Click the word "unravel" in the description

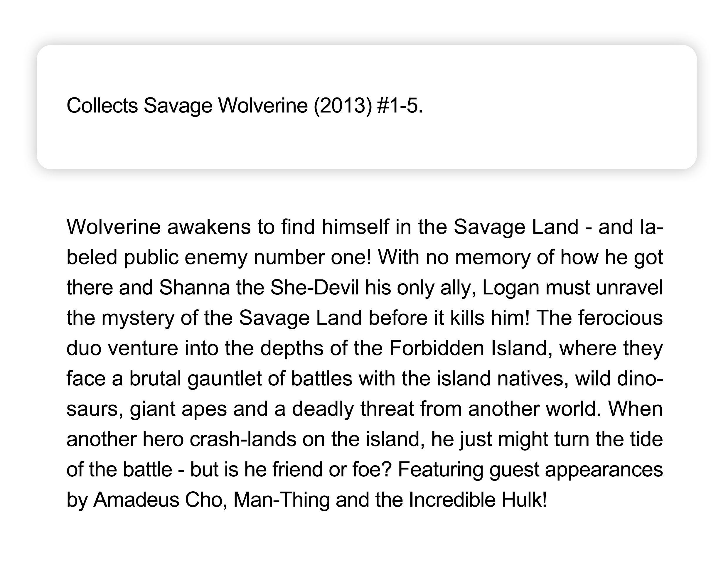coord(629,288)
